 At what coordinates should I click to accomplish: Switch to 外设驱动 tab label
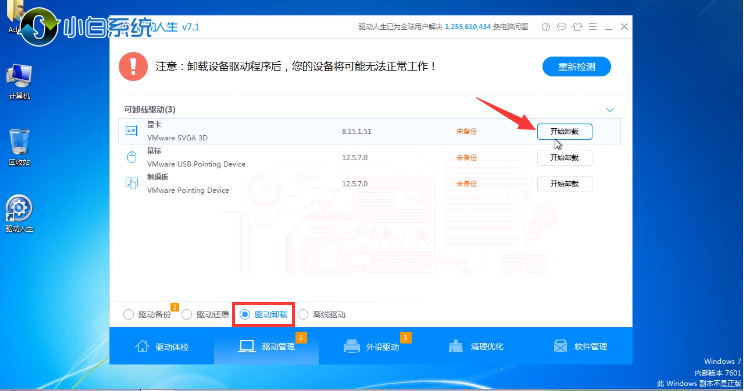point(382,347)
